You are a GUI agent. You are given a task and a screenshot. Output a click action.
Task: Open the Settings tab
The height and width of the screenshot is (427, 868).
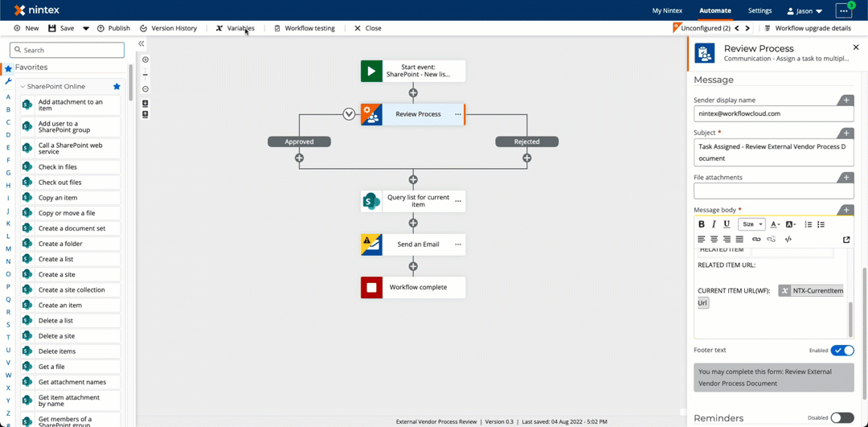tap(759, 10)
